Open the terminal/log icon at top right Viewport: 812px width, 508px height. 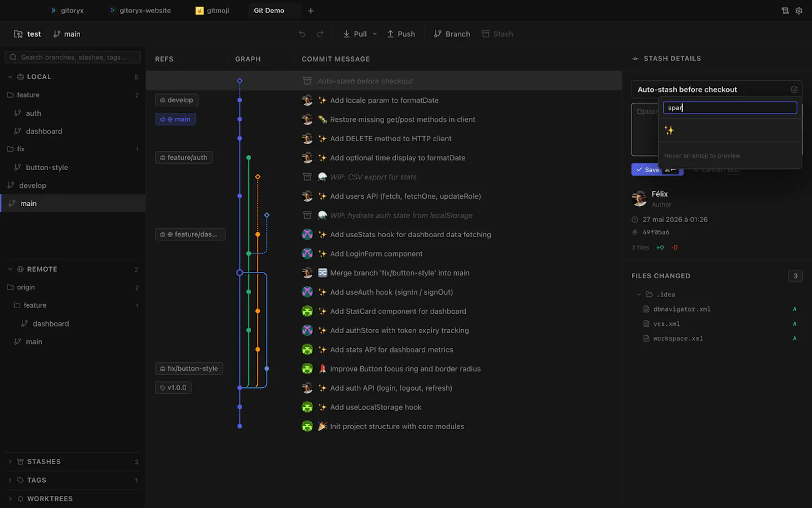click(785, 11)
